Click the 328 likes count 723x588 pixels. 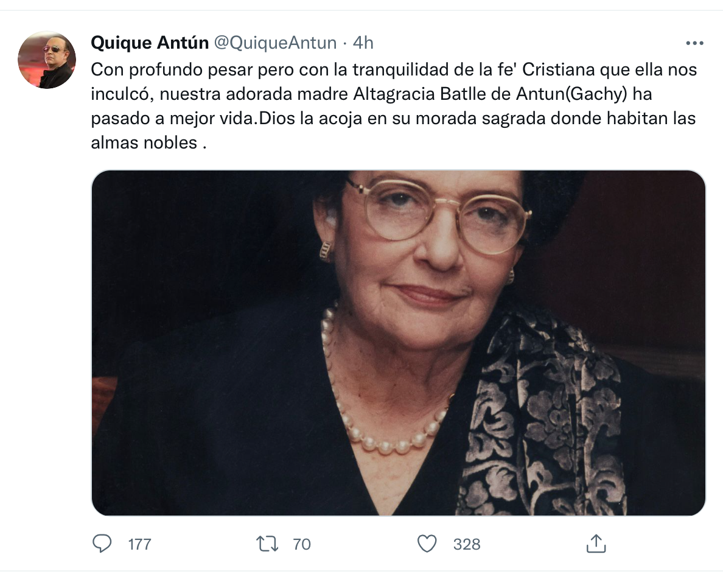(x=467, y=544)
